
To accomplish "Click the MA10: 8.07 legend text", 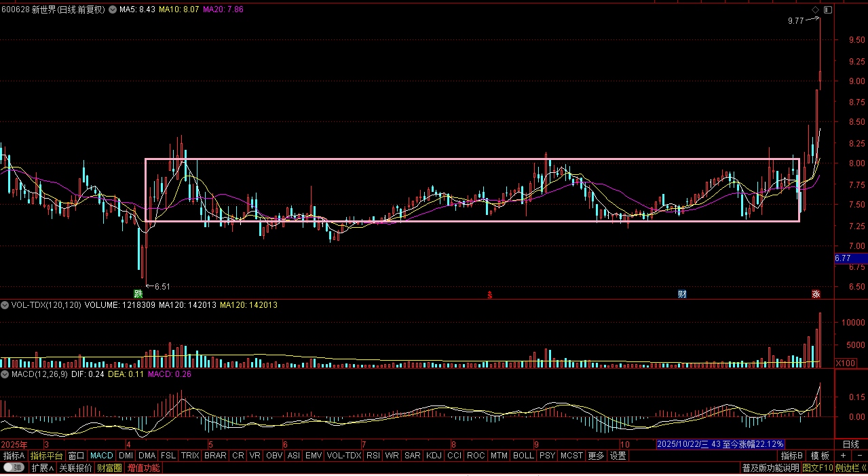I will point(179,10).
